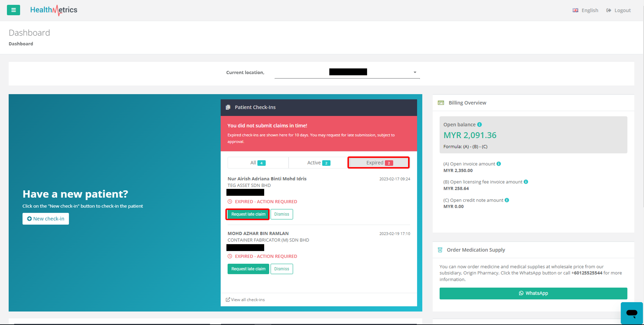Click the HealthMetrics logo
This screenshot has width=644, height=325.
pyautogui.click(x=54, y=10)
